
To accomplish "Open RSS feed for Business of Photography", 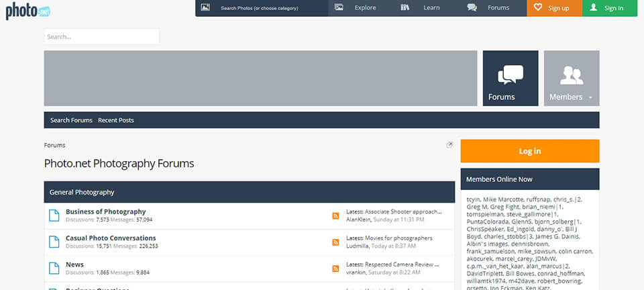I will click(335, 215).
